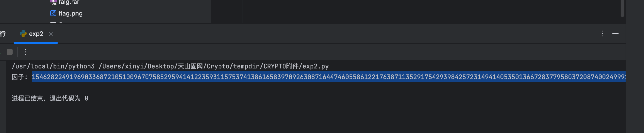
Task: Select flag.png in the project tree
Action: tap(70, 13)
